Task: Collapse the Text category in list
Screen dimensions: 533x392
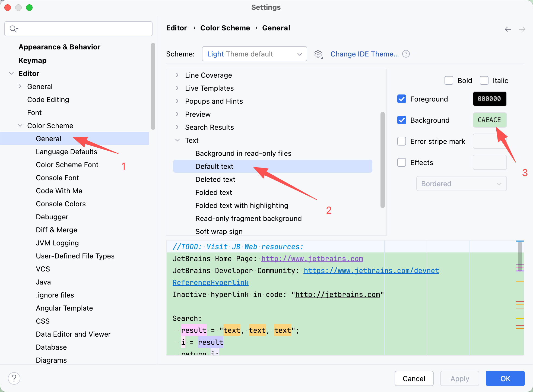Action: (x=177, y=140)
